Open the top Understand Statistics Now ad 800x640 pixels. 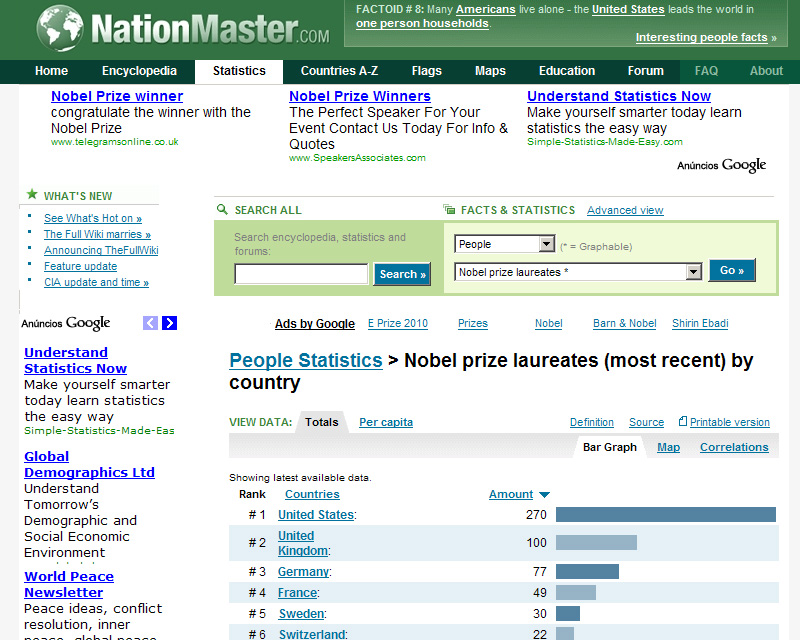click(x=619, y=96)
